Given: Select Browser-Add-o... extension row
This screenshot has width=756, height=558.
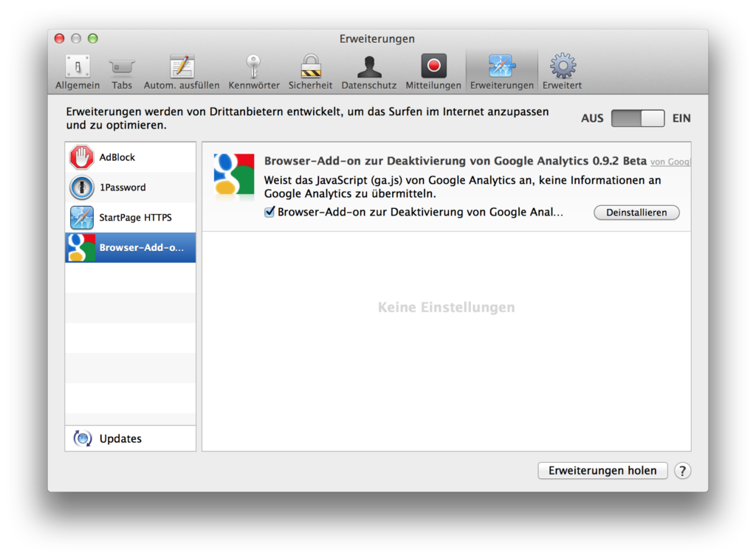Looking at the screenshot, I should [131, 248].
